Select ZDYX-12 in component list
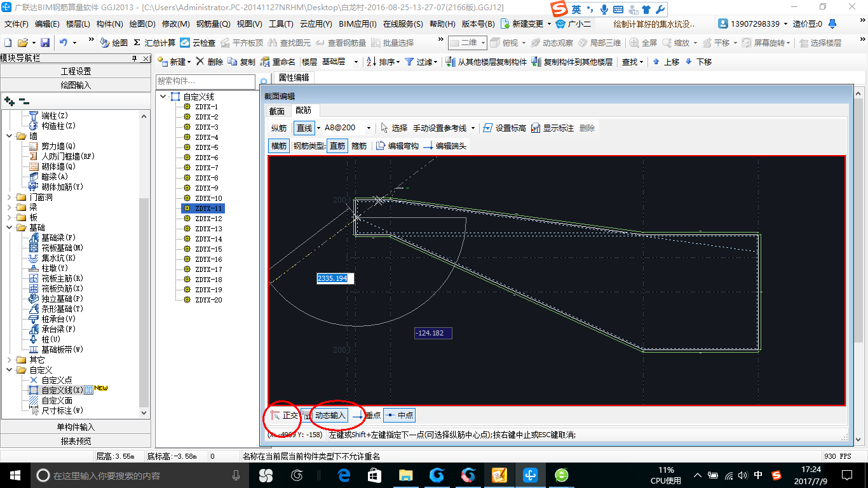868x488 pixels. (x=208, y=219)
